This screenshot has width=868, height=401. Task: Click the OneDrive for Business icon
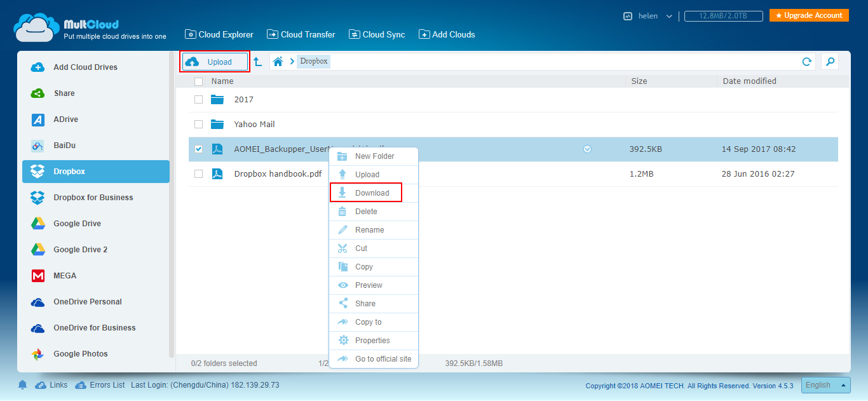tap(37, 329)
